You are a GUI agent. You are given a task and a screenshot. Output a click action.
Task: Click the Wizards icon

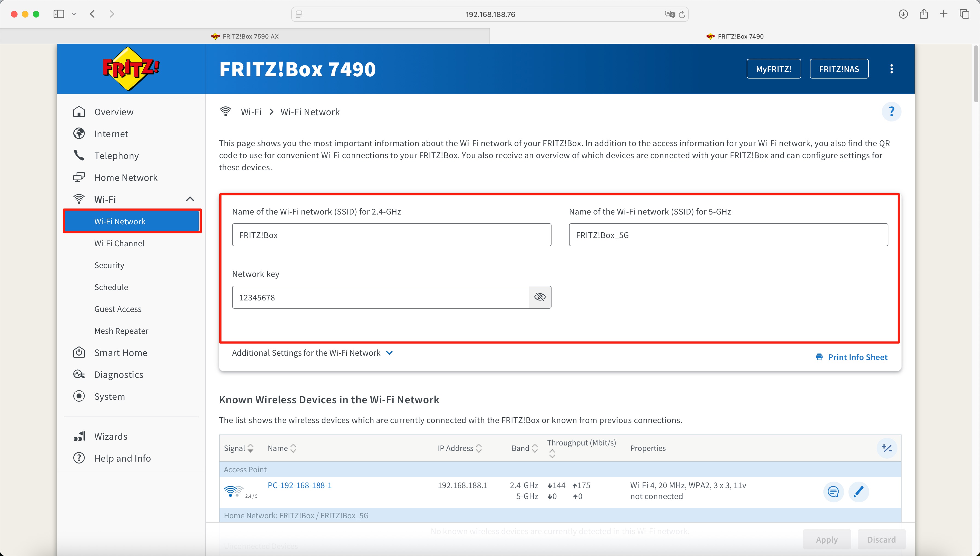[79, 436]
